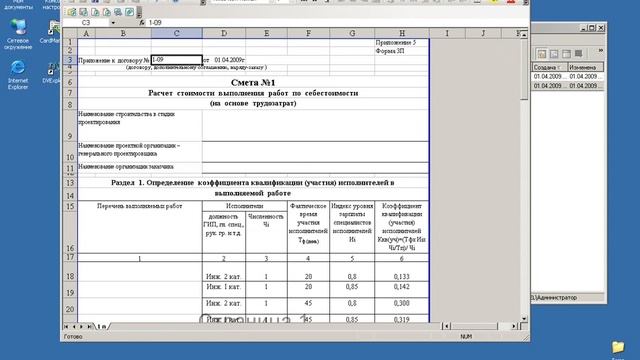The image size is (640, 360).
Task: Click the fifth icon in the Excel reviewing toolbar
Action: point(118,12)
